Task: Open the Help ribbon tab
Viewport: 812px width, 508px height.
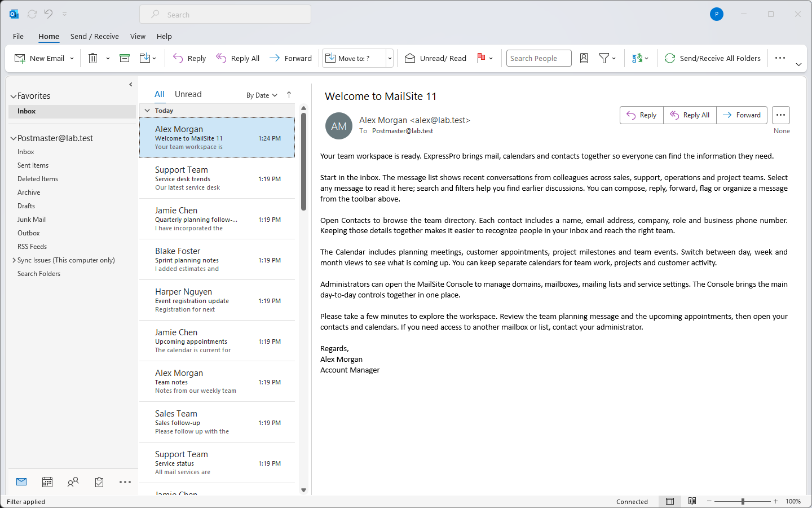Action: pyautogui.click(x=164, y=36)
